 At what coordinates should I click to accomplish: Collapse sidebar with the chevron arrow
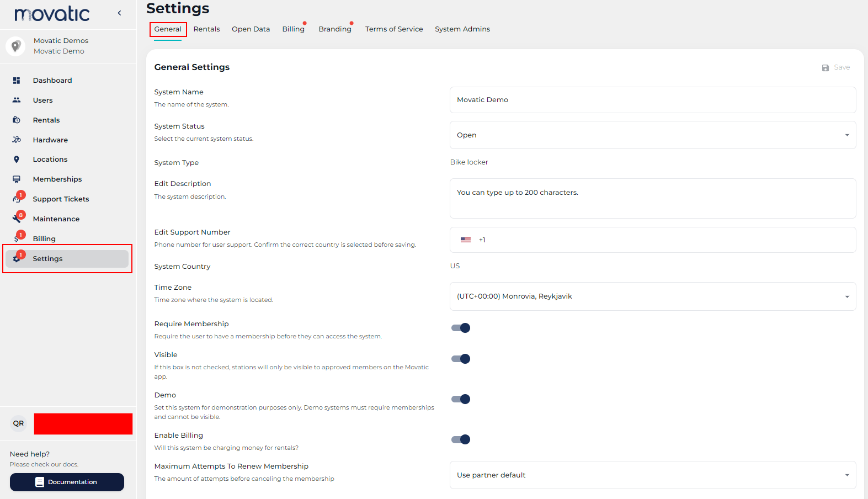pyautogui.click(x=119, y=13)
